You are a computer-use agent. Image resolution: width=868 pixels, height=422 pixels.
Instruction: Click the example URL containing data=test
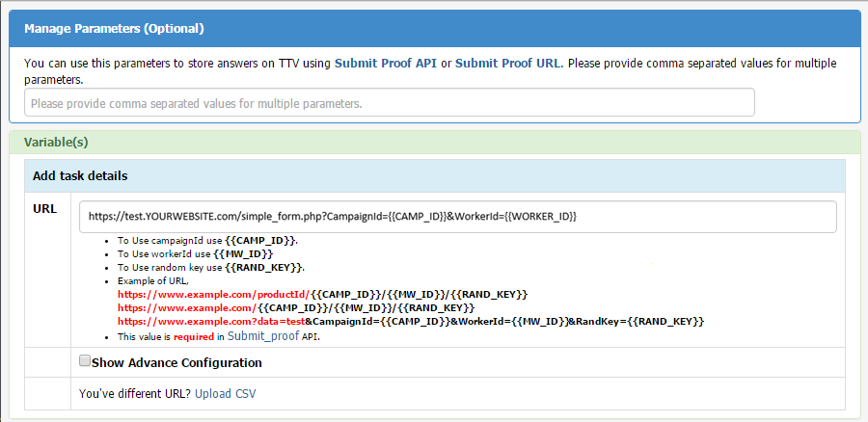[411, 320]
